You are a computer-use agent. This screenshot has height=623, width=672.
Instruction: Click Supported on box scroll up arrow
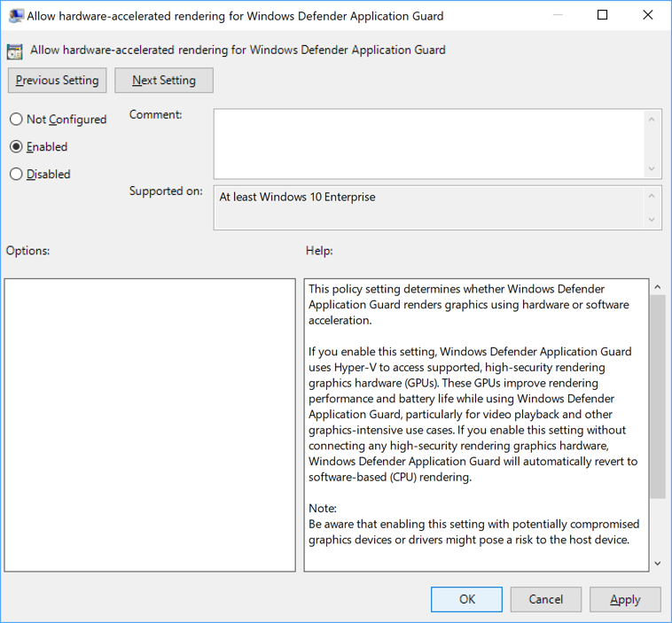coord(653,197)
